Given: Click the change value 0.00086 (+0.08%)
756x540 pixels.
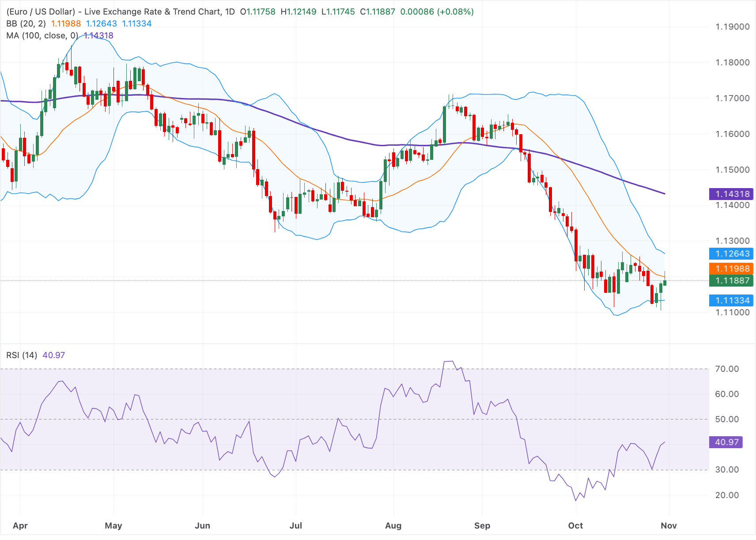Looking at the screenshot, I should tap(437, 11).
